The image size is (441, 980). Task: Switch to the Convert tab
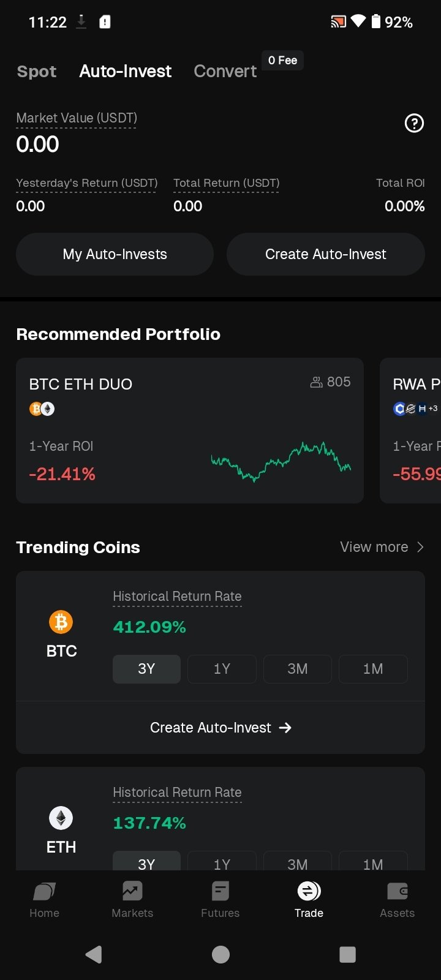225,72
